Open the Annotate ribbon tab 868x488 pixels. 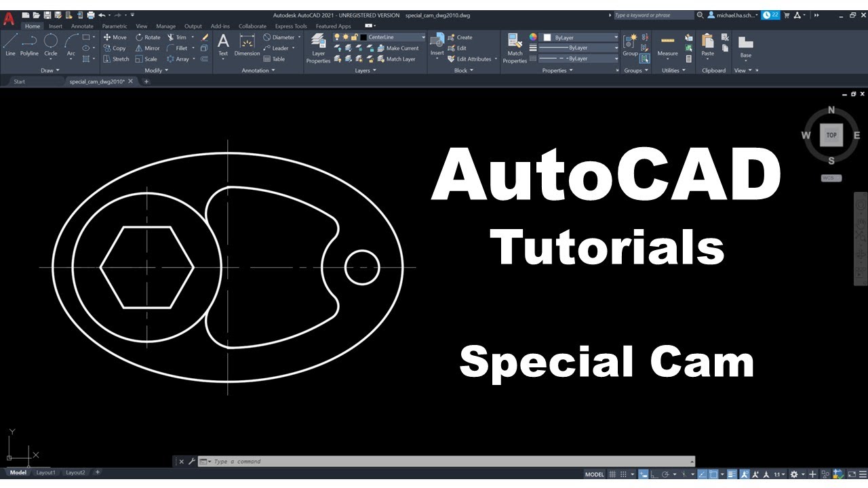(82, 26)
